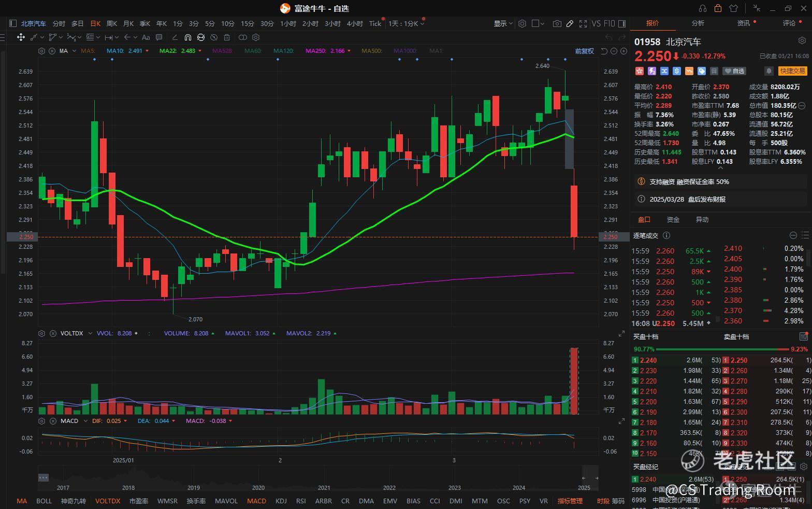Switch to 分时 intraday chart
This screenshot has height=509, width=812.
(x=59, y=23)
